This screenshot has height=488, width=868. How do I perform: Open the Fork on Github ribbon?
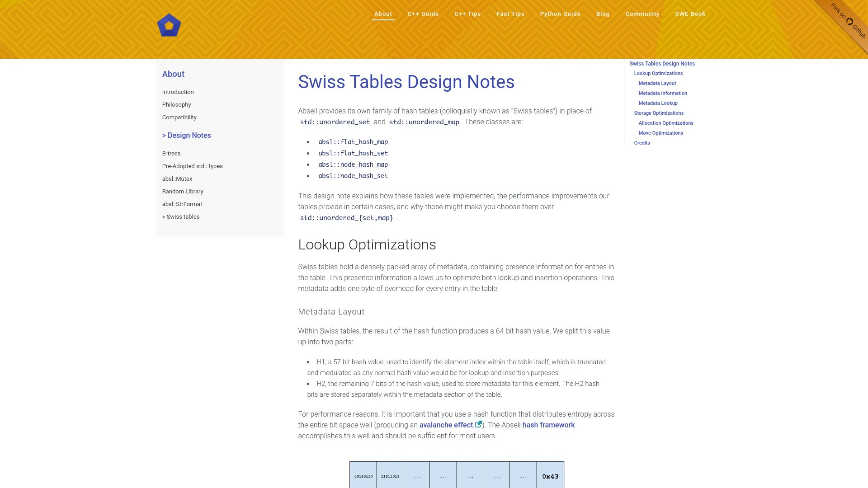coord(848,21)
